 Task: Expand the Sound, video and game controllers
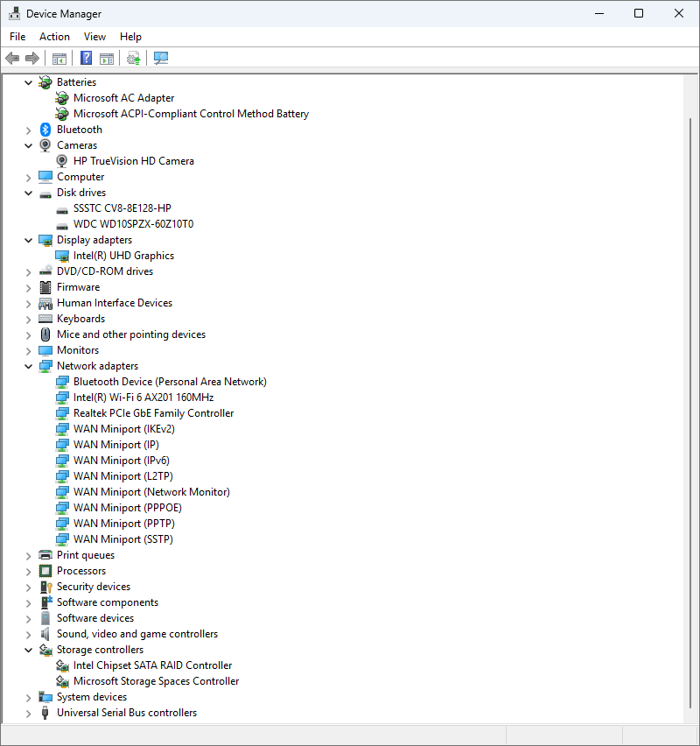[x=29, y=634]
